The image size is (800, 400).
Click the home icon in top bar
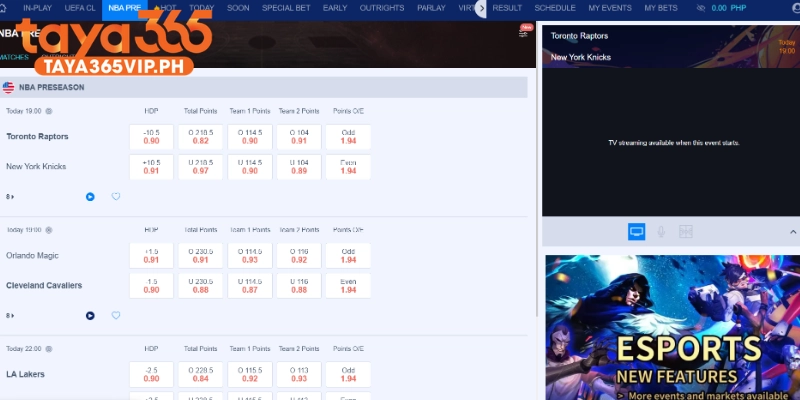point(3,8)
